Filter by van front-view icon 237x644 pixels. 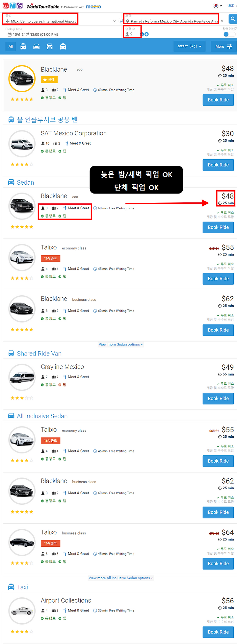coord(50,46)
